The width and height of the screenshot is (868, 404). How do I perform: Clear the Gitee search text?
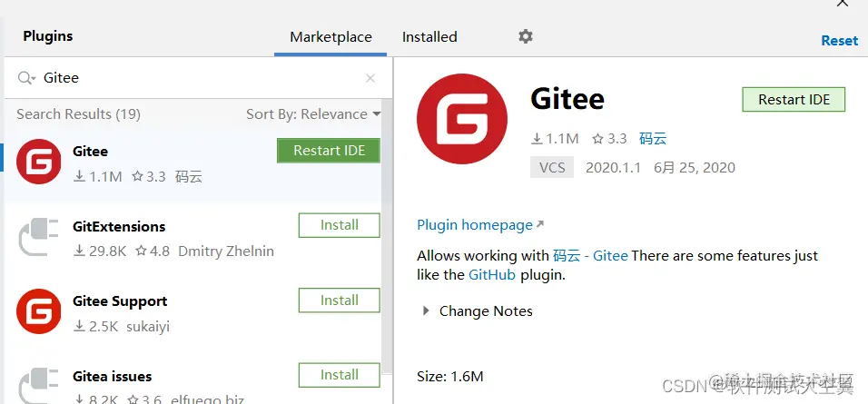pyautogui.click(x=370, y=78)
